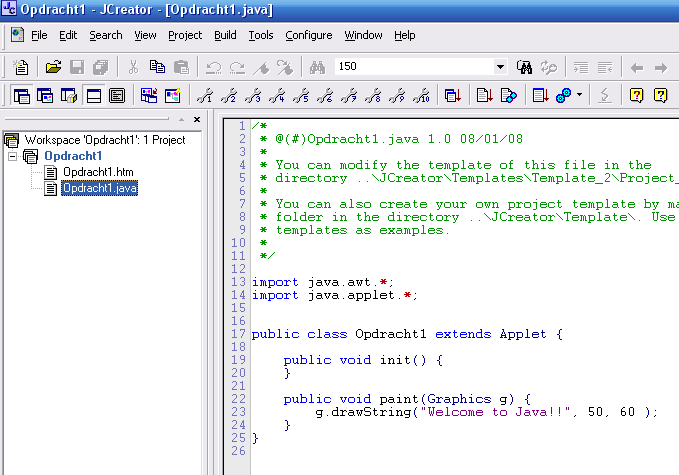Toggle the Class View panel button
This screenshot has height=475, width=679.
(x=45, y=96)
